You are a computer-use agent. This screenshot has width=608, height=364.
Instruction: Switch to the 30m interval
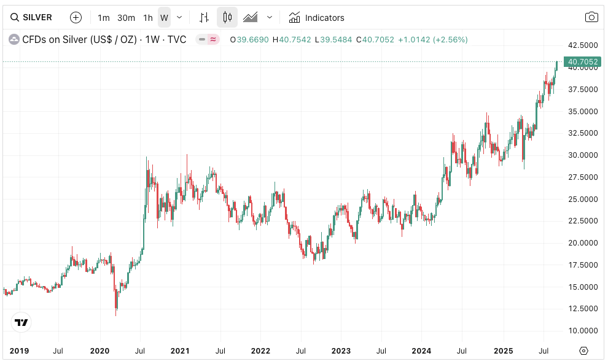127,17
